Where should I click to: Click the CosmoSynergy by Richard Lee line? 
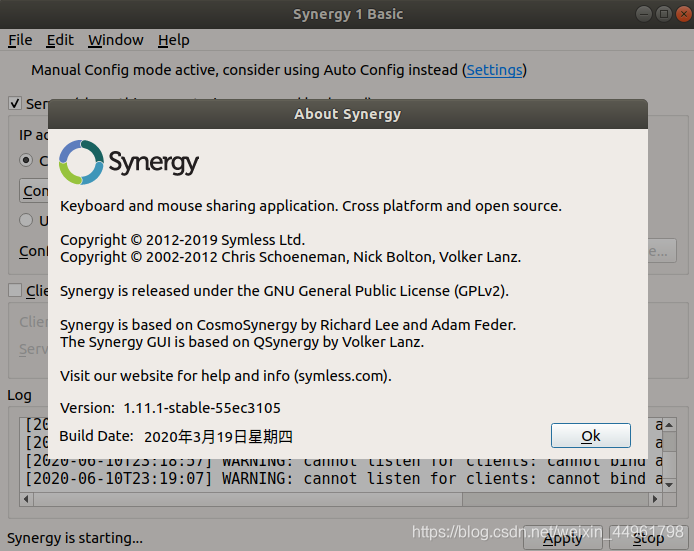(288, 325)
